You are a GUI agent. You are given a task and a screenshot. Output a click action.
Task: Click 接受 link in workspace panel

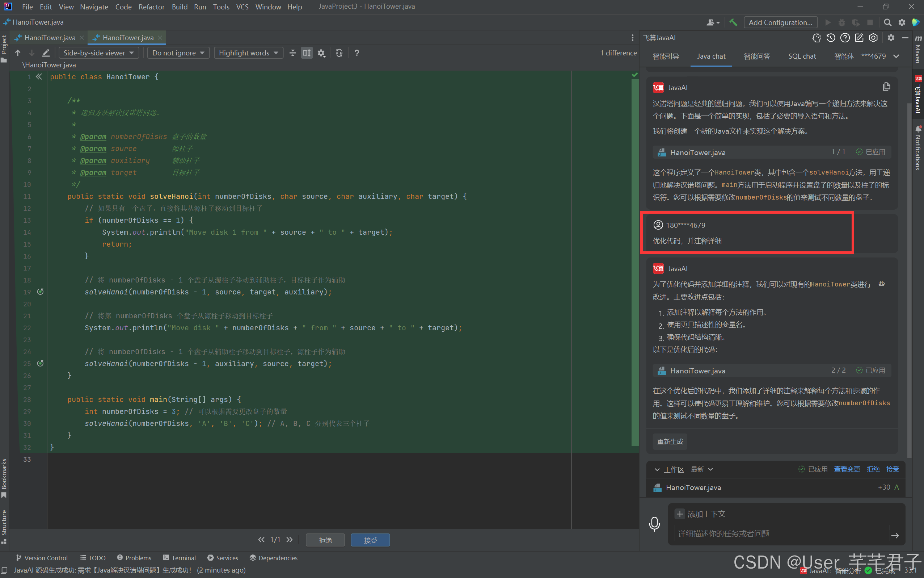pyautogui.click(x=892, y=469)
